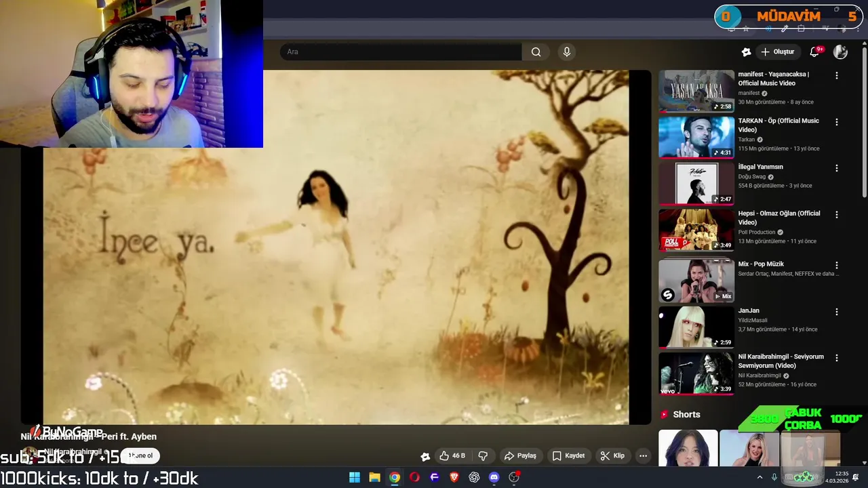Viewport: 868px width, 488px height.
Task: Dislike the video with thumbs-down
Action: click(484, 455)
